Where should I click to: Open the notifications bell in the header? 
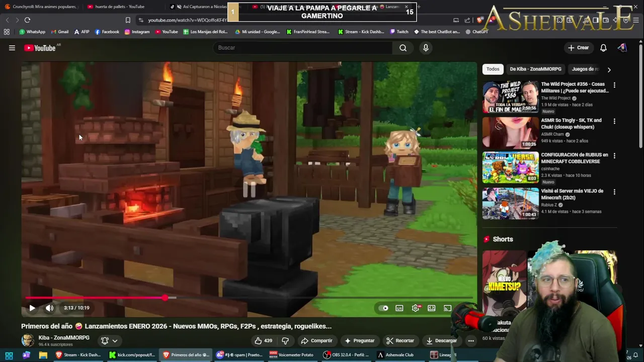coord(603,48)
